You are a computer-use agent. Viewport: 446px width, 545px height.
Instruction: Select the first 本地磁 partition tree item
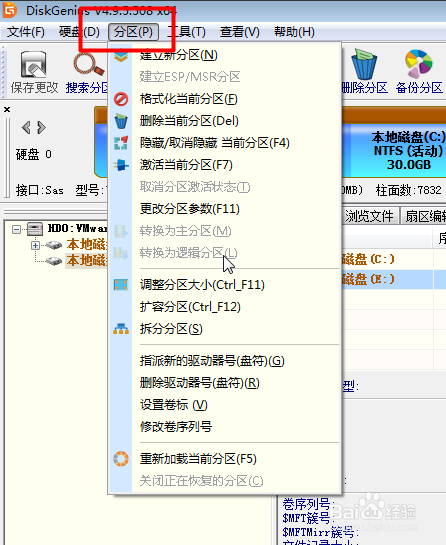point(86,244)
